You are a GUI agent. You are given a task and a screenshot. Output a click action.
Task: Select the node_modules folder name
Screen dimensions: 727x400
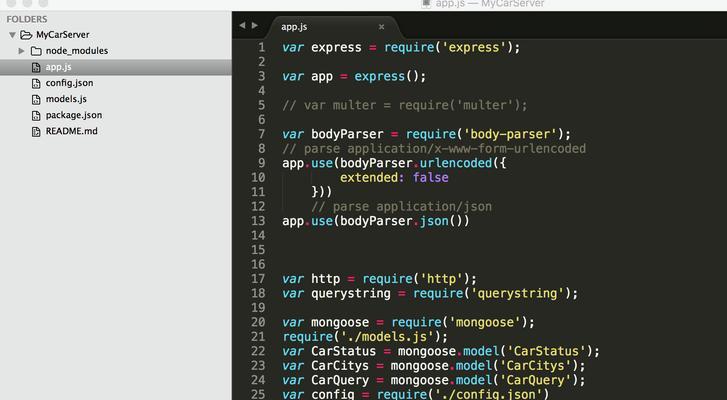pyautogui.click(x=77, y=51)
